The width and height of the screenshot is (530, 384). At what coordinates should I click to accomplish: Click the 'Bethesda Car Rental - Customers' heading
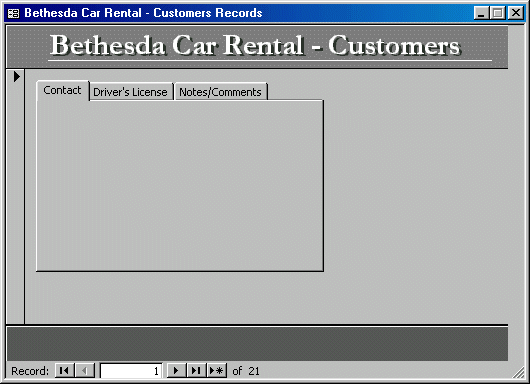[256, 45]
